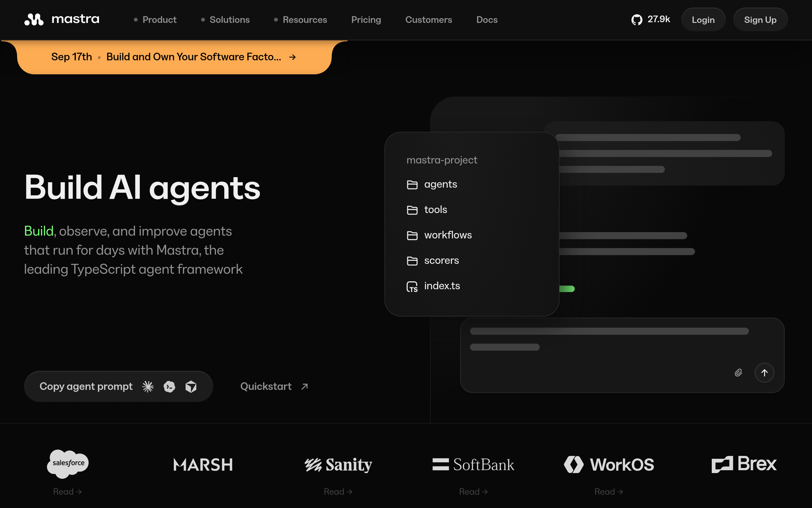Click the asterisk starburst icon in prompt button

coord(147,387)
